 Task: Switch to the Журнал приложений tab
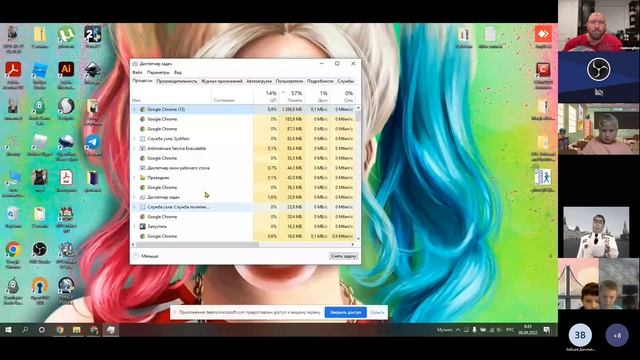(x=222, y=81)
